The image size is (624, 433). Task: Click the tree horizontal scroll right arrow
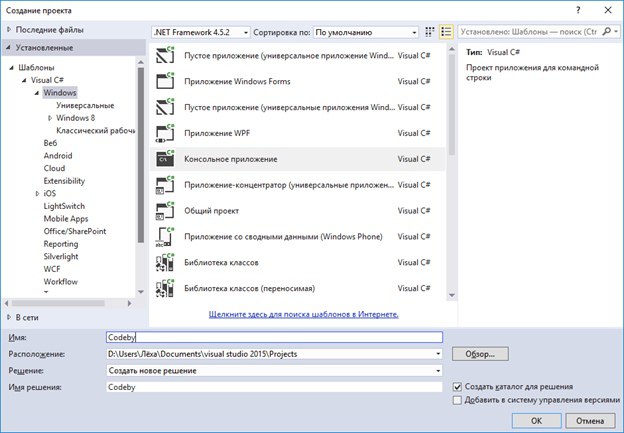coord(129,303)
